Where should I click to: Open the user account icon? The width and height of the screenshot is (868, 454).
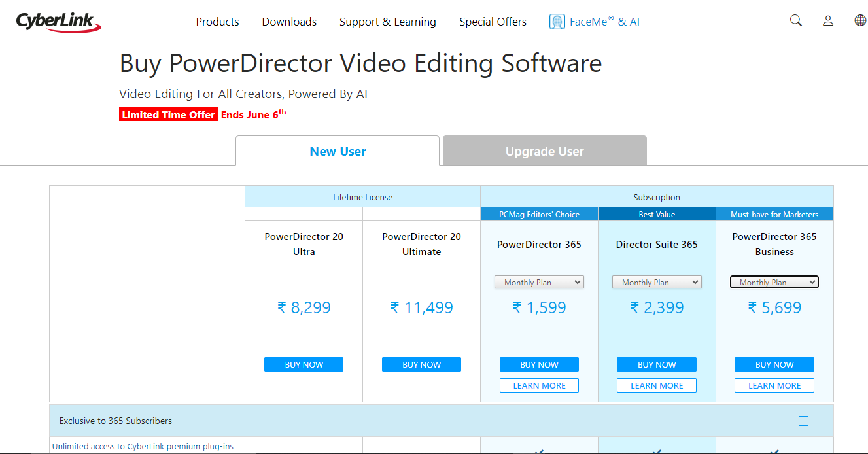click(828, 21)
